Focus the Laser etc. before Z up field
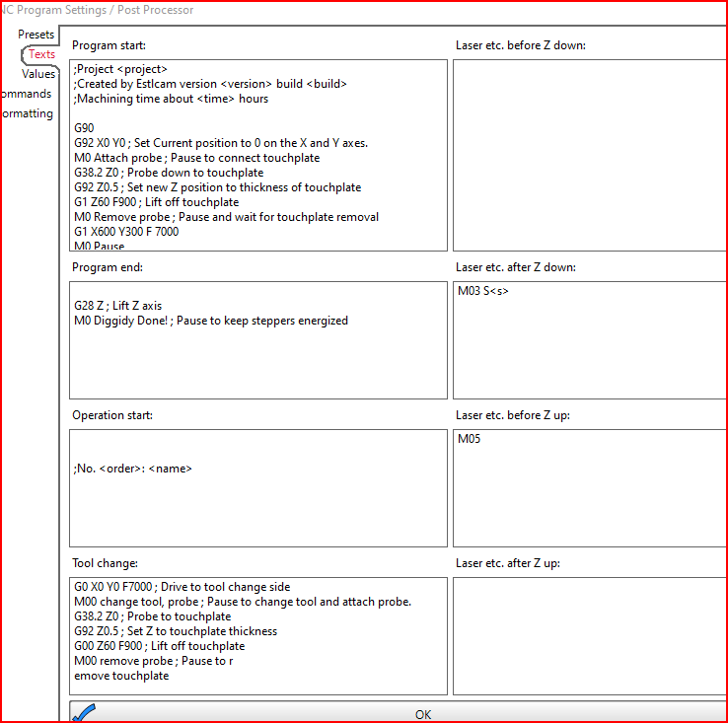Image resolution: width=728 pixels, height=723 pixels. (590, 488)
